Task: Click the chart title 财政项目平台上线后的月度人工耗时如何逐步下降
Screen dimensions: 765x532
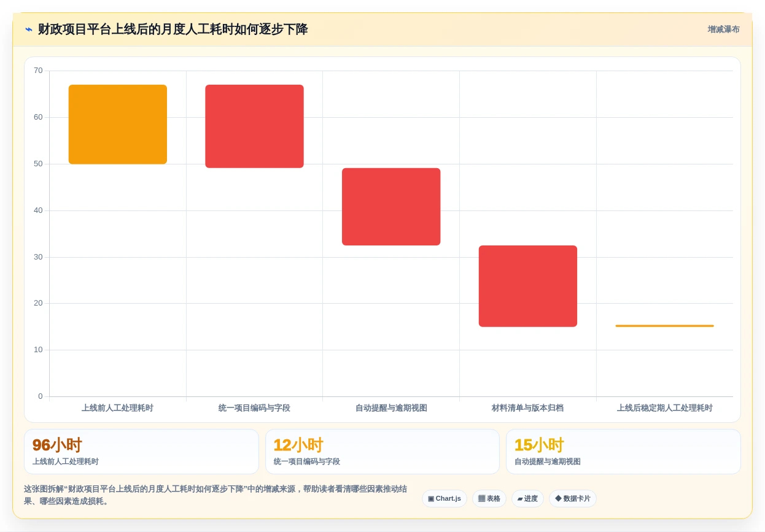Action: pyautogui.click(x=173, y=29)
